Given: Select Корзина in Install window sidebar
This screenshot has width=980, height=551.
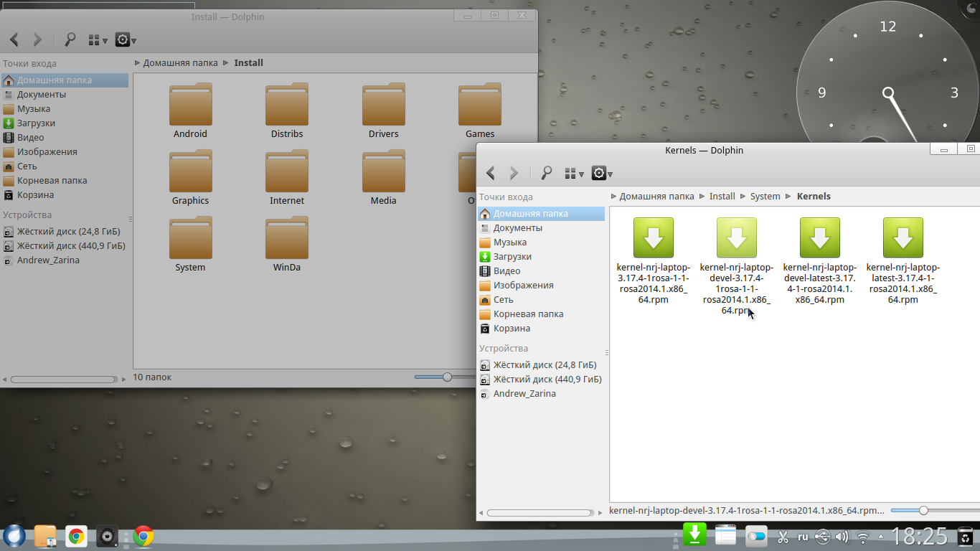Looking at the screenshot, I should click(35, 194).
